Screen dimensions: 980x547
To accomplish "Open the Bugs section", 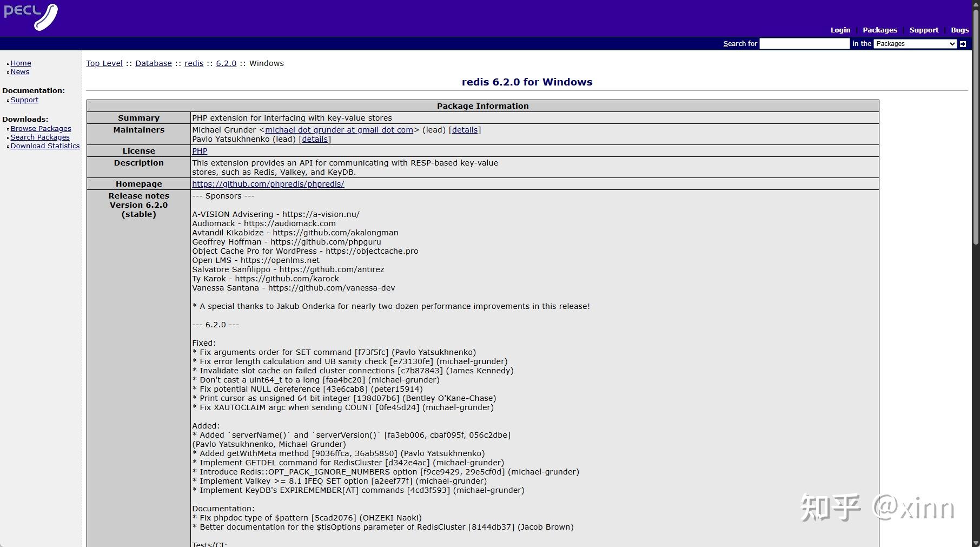I will pos(959,30).
